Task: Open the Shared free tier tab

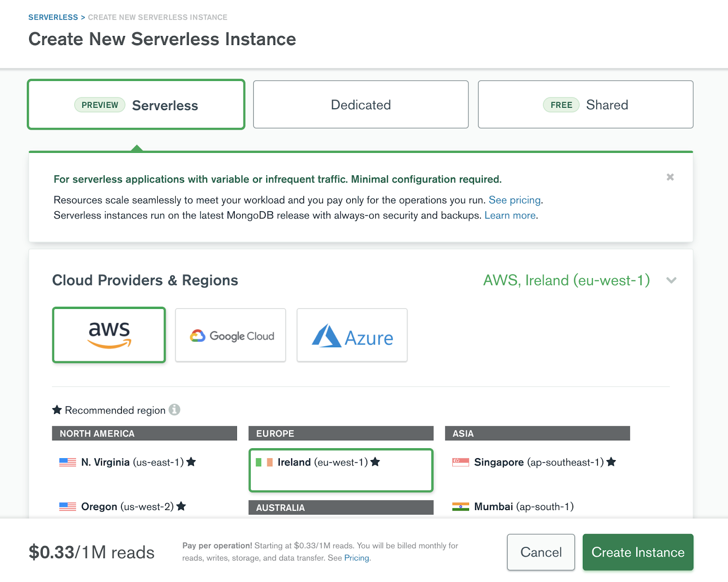Action: (585, 104)
